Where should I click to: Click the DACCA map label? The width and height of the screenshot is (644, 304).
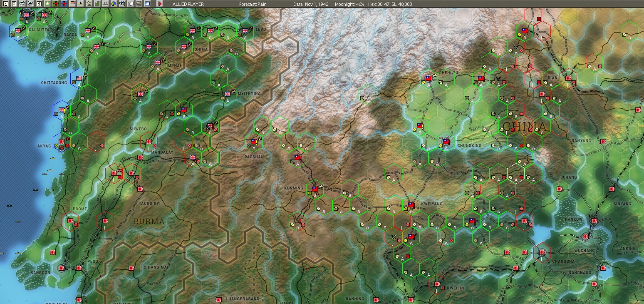[71, 35]
